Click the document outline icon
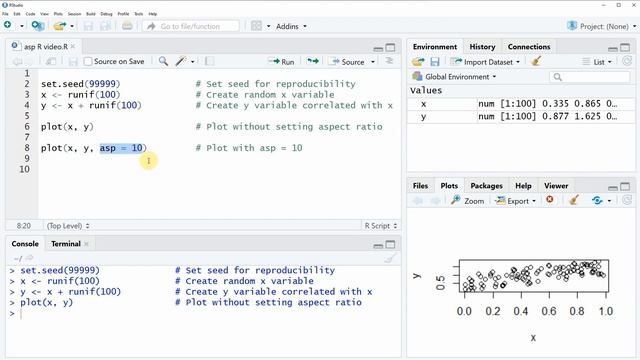The image size is (640, 360). tap(389, 61)
